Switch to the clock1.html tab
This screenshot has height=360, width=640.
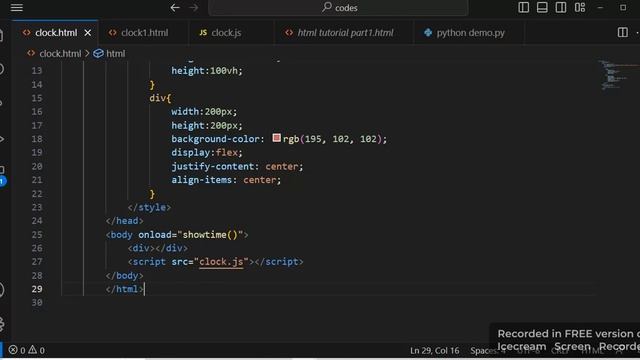[144, 33]
